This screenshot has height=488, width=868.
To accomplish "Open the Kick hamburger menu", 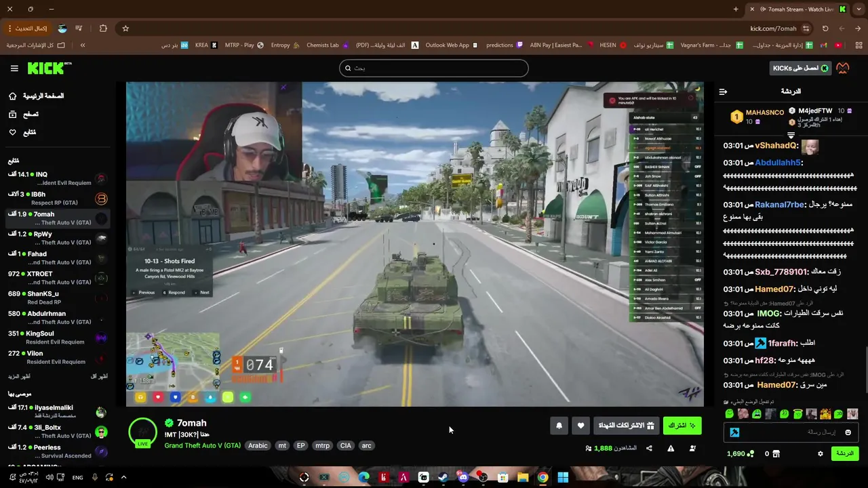I will click(x=14, y=68).
